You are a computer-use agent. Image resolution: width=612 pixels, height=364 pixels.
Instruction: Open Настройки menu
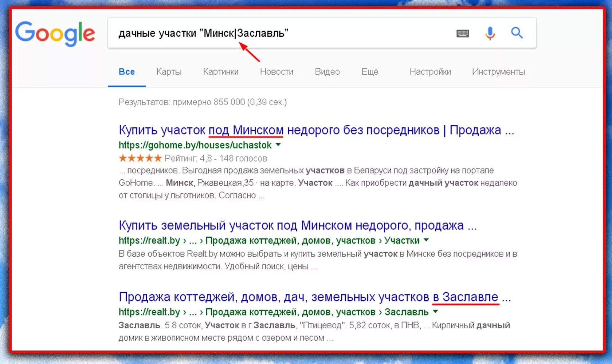[x=430, y=72]
